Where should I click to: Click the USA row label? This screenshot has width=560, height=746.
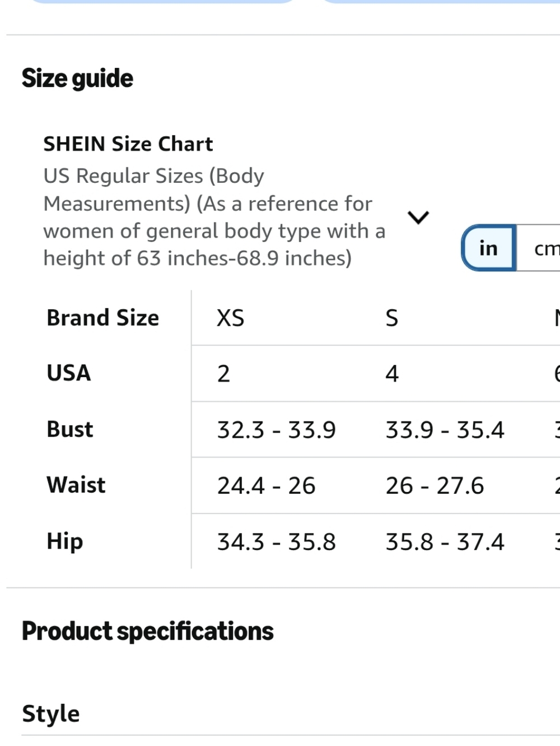pyautogui.click(x=69, y=373)
